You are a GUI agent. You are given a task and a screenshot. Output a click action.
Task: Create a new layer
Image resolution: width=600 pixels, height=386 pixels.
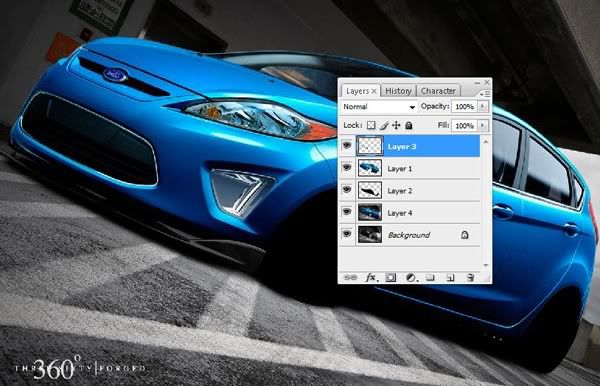450,277
